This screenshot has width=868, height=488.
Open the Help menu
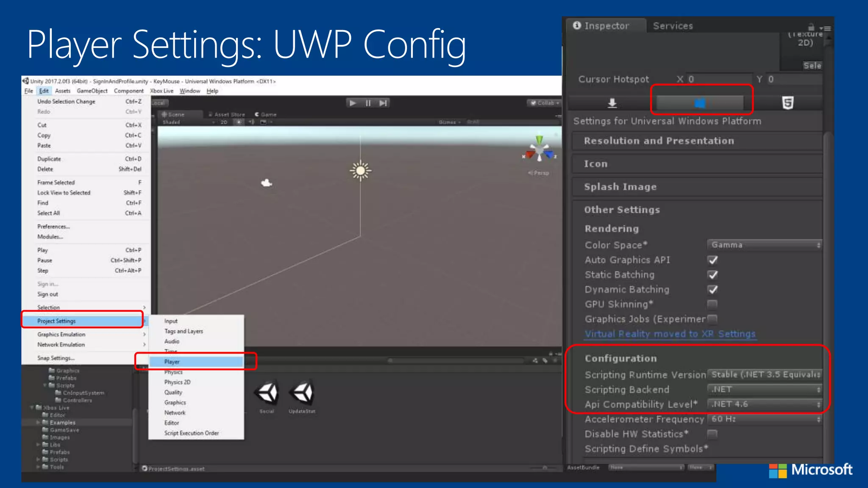pos(212,91)
